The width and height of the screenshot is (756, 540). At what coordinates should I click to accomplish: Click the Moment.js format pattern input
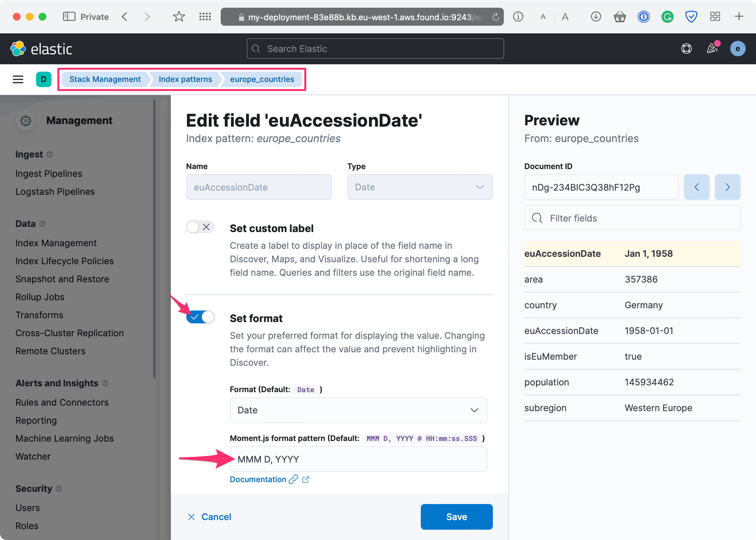(358, 459)
